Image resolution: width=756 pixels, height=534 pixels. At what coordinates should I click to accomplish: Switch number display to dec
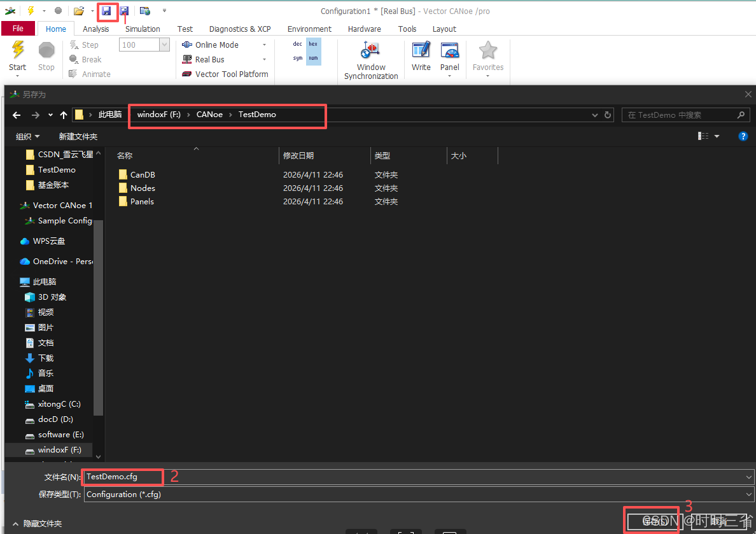tap(297, 44)
